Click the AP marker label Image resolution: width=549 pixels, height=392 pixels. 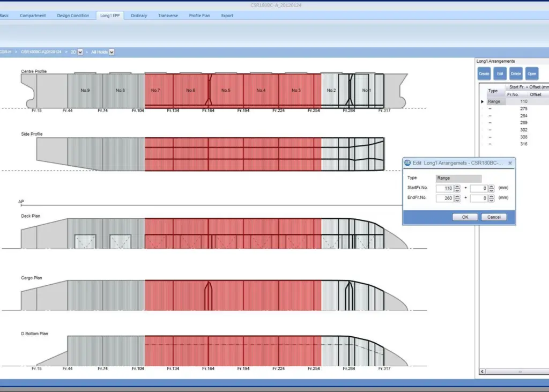(21, 202)
